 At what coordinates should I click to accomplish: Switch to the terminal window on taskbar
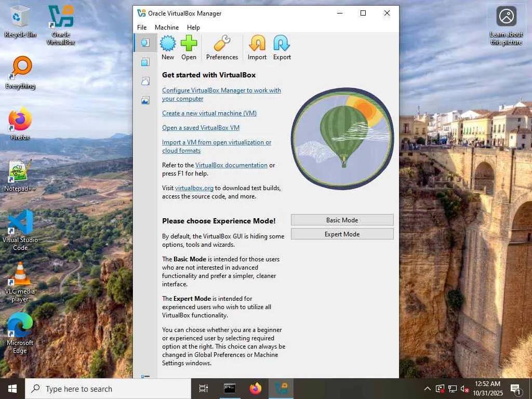point(230,389)
